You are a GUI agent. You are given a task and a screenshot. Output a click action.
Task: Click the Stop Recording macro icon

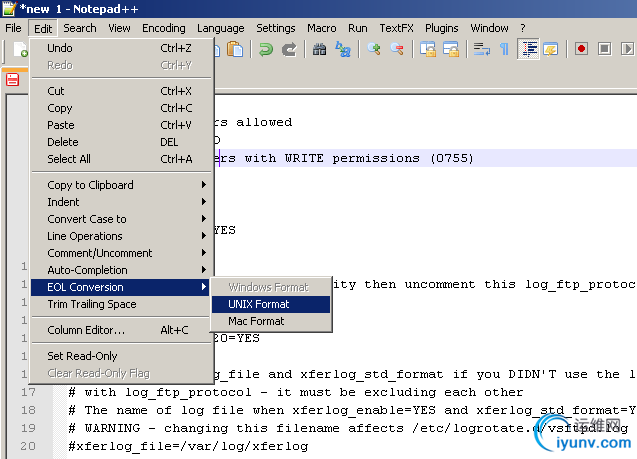coord(604,50)
